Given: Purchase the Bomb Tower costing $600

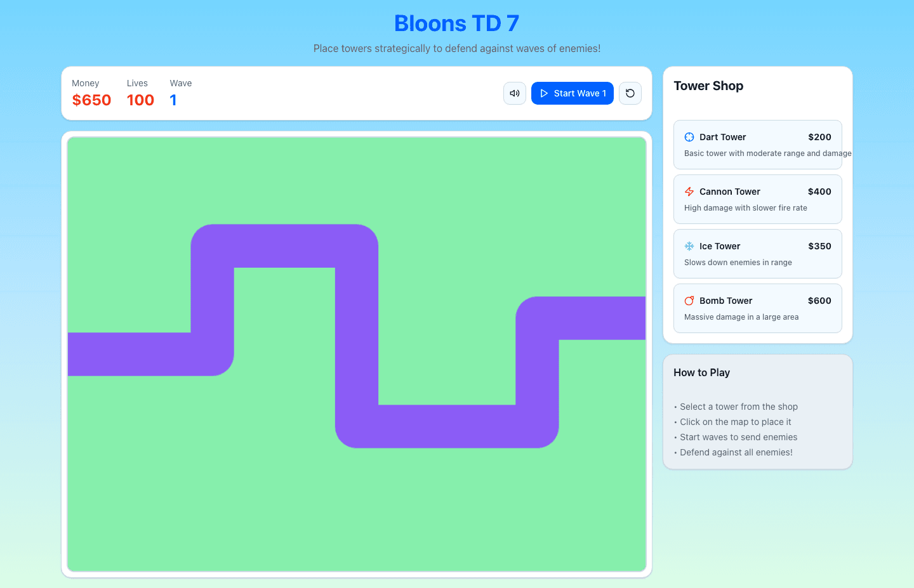Looking at the screenshot, I should point(757,308).
